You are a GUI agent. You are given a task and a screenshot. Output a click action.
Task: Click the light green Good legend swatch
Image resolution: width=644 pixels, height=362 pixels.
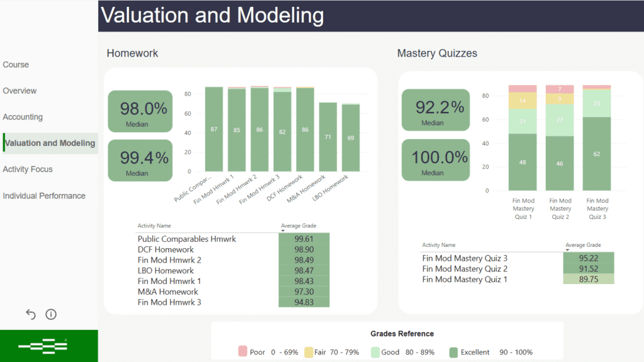pyautogui.click(x=375, y=352)
